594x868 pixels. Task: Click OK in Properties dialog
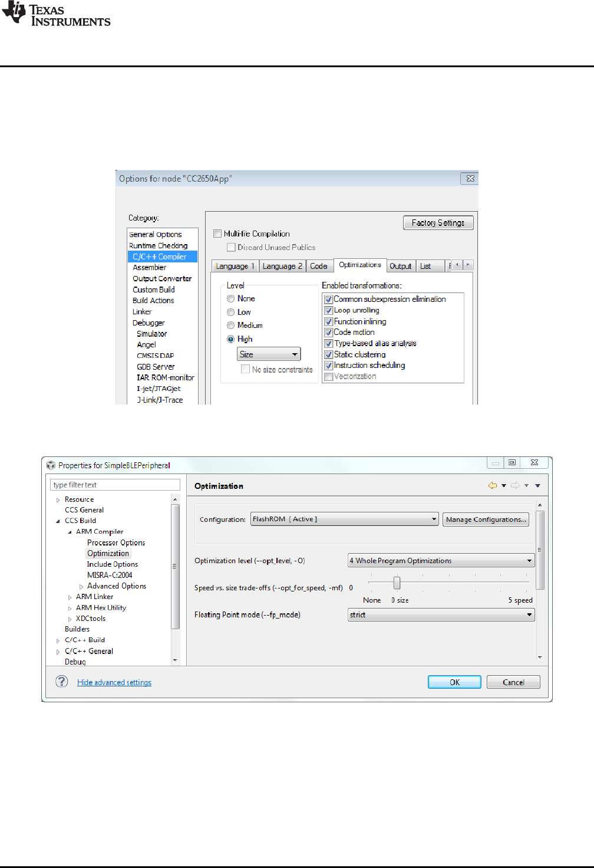pos(454,682)
